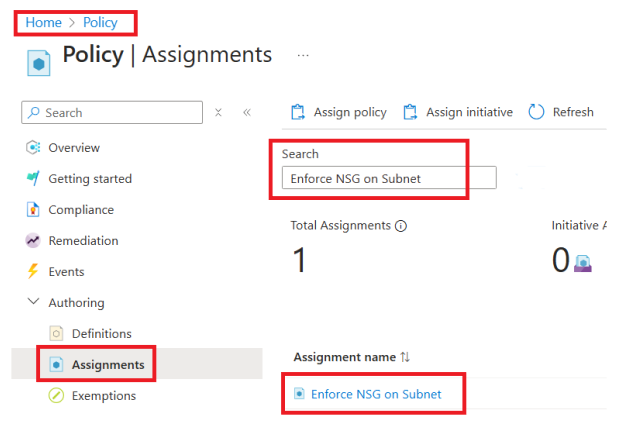Sort by Assignment name column arrows
The width and height of the screenshot is (617, 423).
coord(405,357)
